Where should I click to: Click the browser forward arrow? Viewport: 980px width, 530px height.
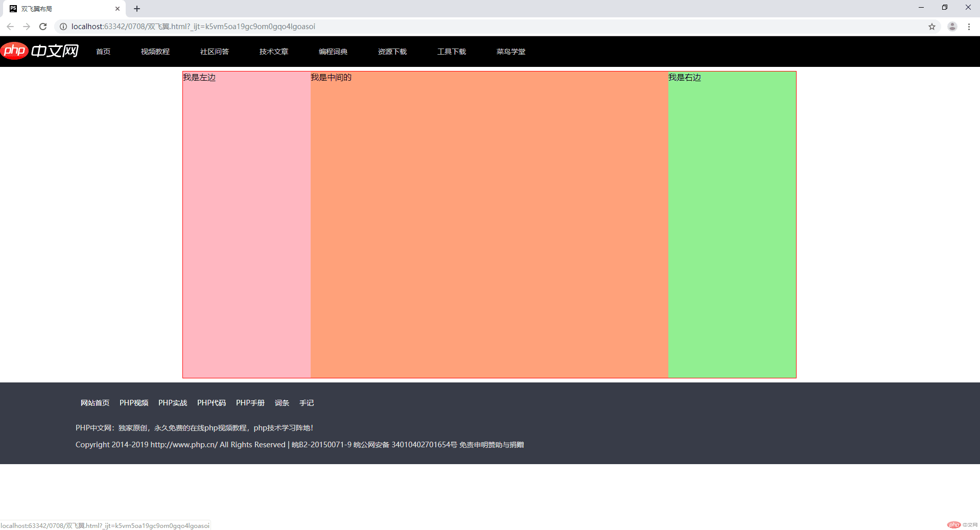pos(27,27)
